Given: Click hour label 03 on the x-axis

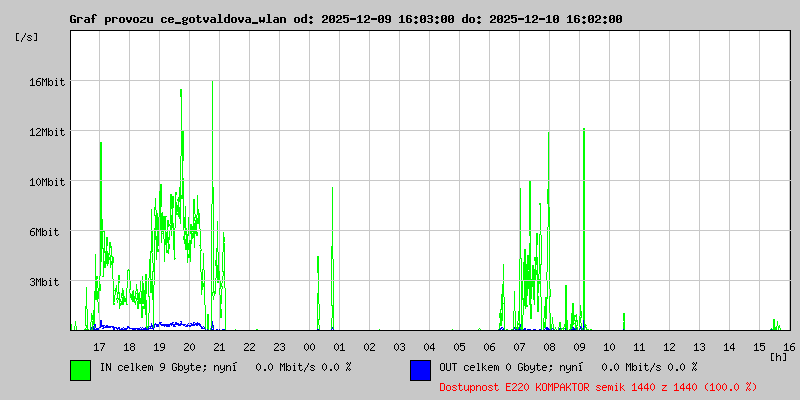Looking at the screenshot, I should point(399,347).
